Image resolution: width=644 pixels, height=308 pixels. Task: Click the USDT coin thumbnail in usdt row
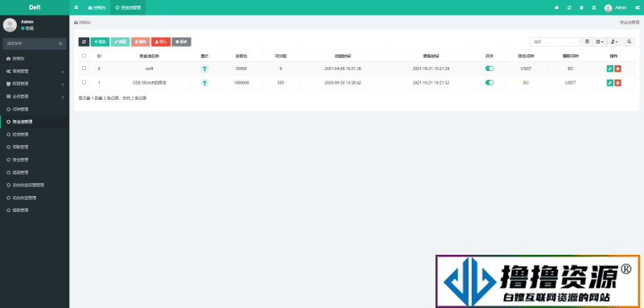point(204,69)
